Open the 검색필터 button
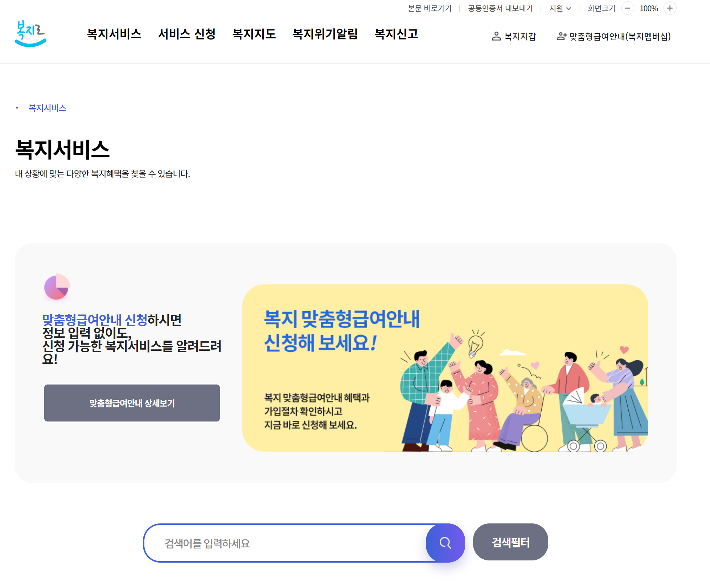 pyautogui.click(x=510, y=542)
